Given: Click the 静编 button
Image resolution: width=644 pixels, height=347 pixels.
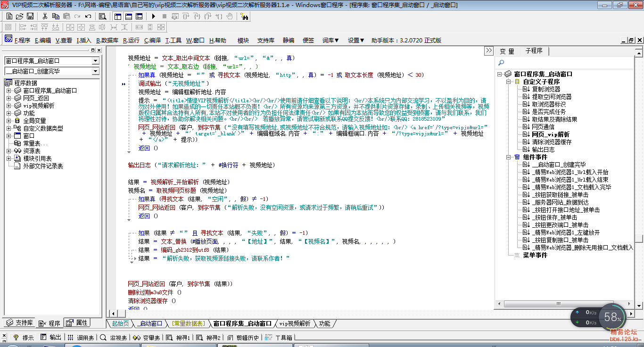Looking at the screenshot, I should 289,41.
